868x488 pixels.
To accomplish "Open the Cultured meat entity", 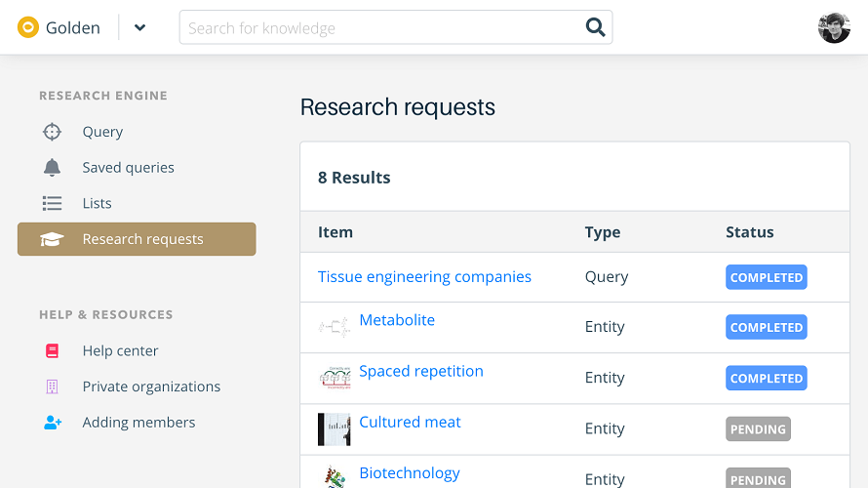I will (x=411, y=422).
